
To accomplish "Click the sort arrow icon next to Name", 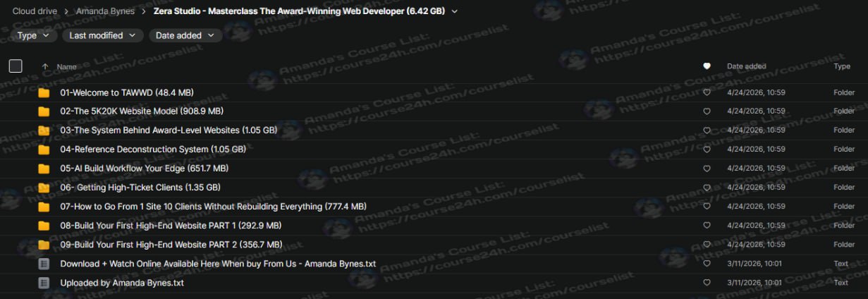I will point(46,66).
